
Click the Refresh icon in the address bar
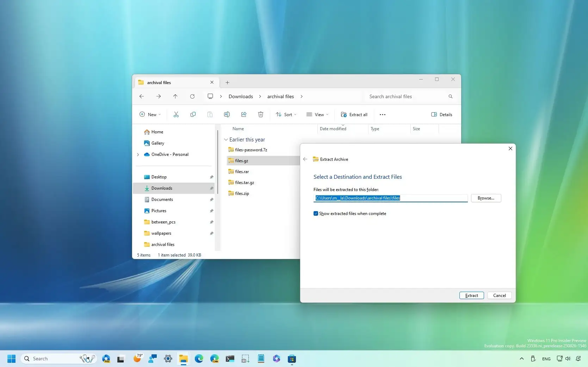click(x=192, y=96)
